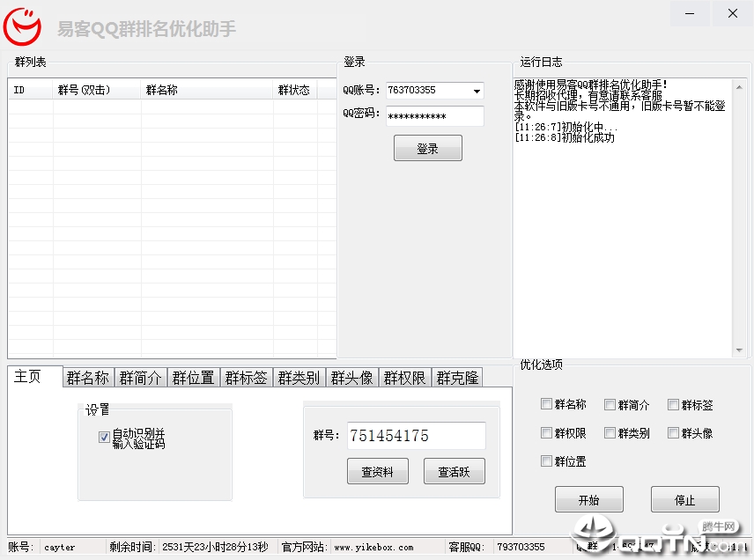This screenshot has width=754, height=560.
Task: Start optimization with 开始 button
Action: (589, 500)
